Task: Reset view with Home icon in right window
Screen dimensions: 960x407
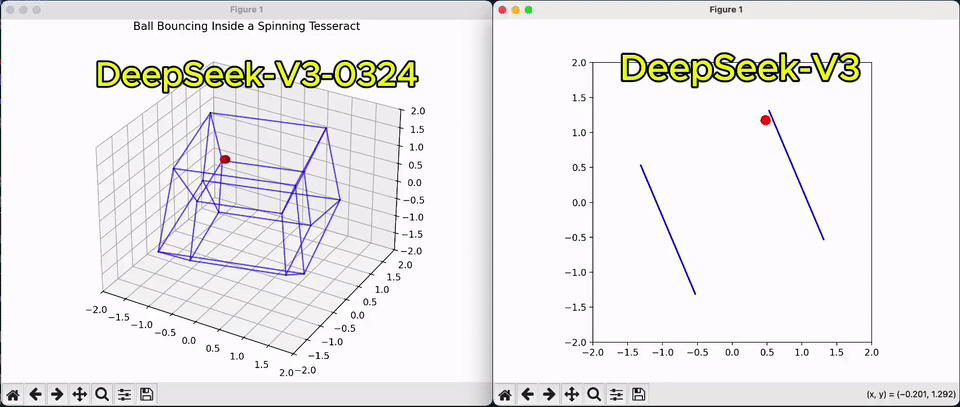Action: 505,394
